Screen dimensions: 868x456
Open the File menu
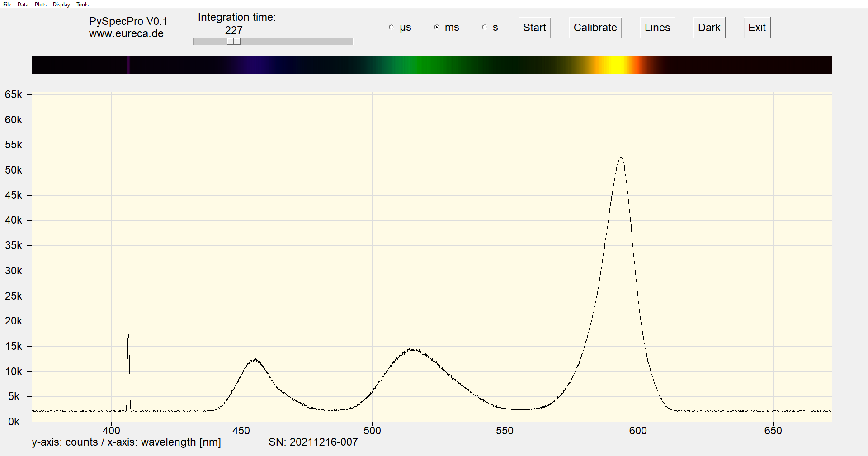(x=7, y=5)
